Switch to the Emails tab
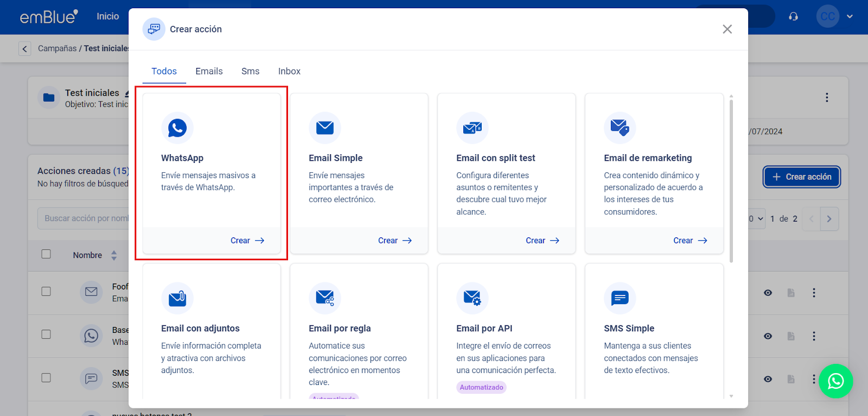Viewport: 868px width, 416px height. pyautogui.click(x=209, y=71)
